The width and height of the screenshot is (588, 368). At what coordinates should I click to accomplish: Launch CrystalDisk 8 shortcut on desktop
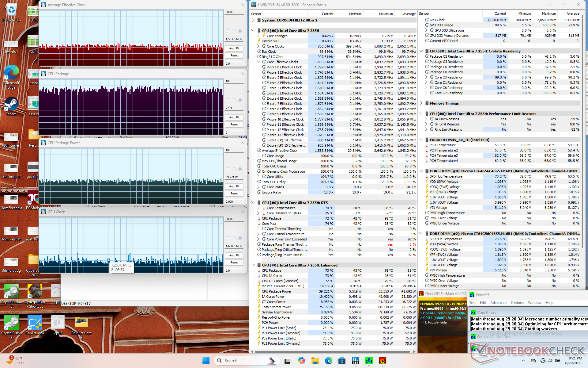(x=11, y=327)
